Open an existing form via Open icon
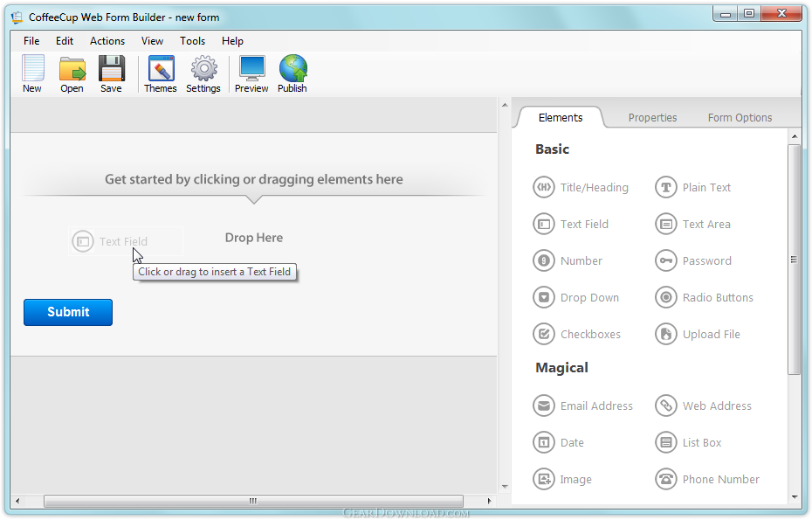Viewport: 812px width, 520px height. [x=72, y=73]
